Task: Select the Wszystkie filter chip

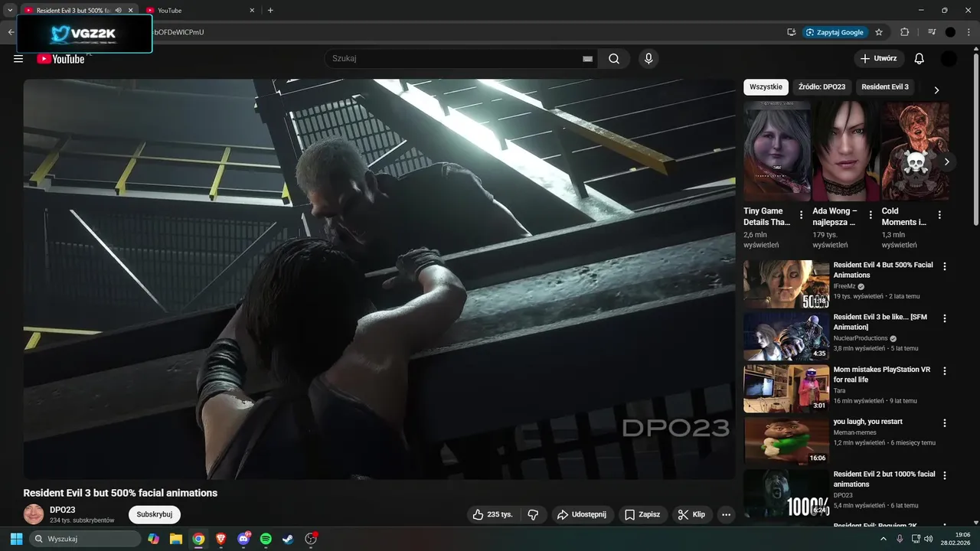Action: pyautogui.click(x=766, y=86)
